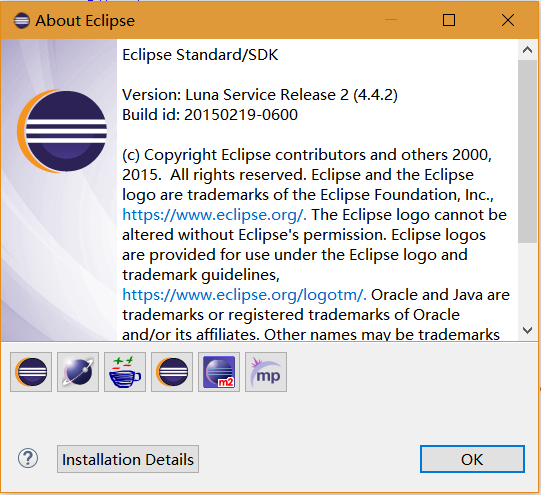Open the https://www.eclipse.org/ link
This screenshot has width=541, height=495.
[214, 215]
